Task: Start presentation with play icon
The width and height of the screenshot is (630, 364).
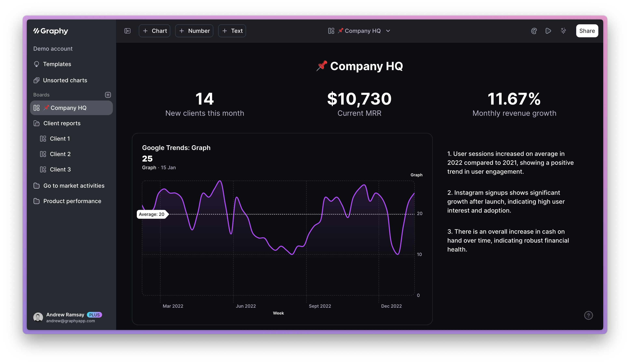Action: [x=548, y=31]
